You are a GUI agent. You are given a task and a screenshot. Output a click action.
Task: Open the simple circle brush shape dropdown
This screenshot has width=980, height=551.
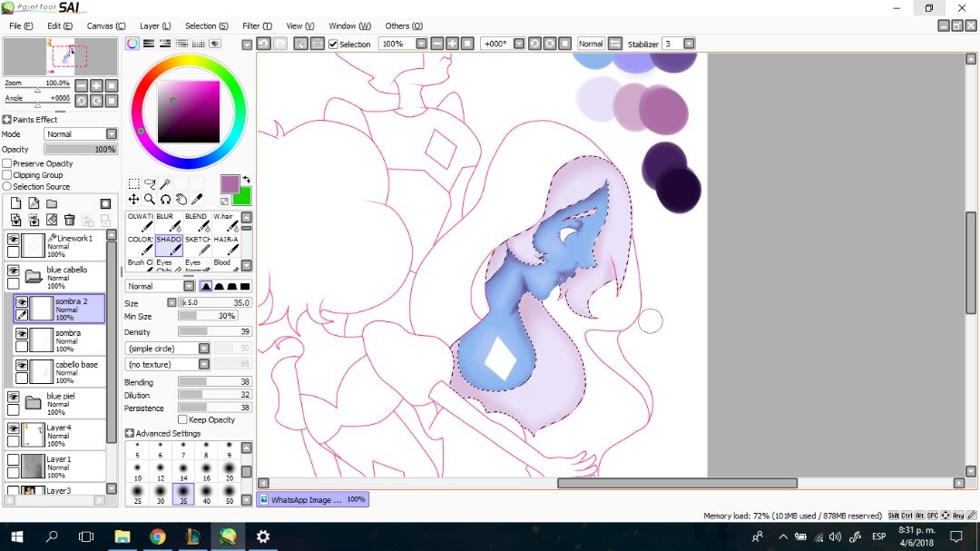click(x=168, y=349)
